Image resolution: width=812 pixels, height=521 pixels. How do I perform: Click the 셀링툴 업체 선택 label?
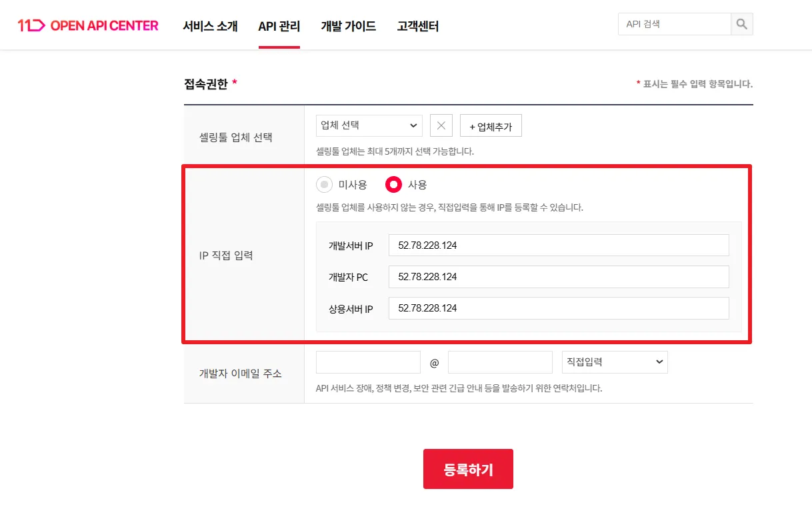[236, 137]
